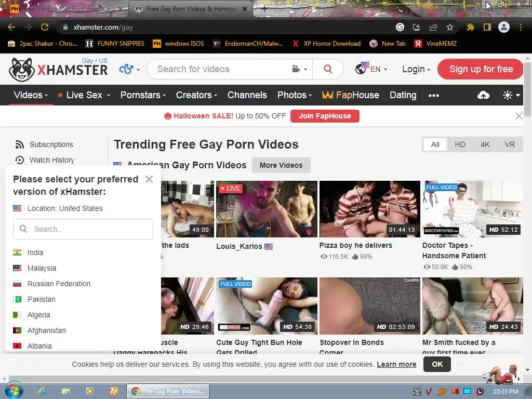Close the Halloween sale banner
The height and width of the screenshot is (399, 532).
click(x=519, y=116)
